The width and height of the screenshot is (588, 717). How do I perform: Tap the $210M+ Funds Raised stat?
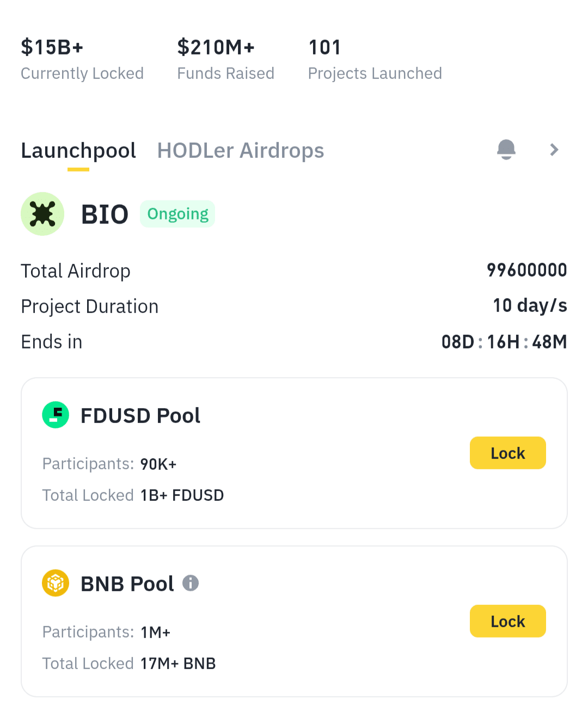pyautogui.click(x=225, y=59)
